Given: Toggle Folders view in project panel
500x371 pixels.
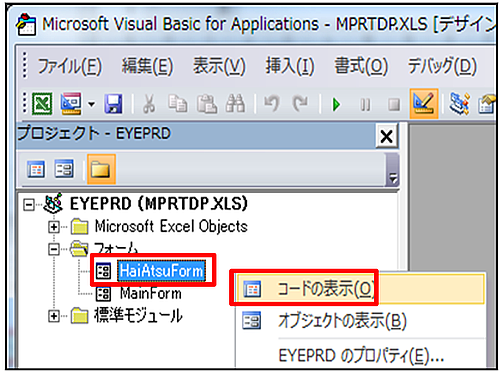Looking at the screenshot, I should pos(101,169).
